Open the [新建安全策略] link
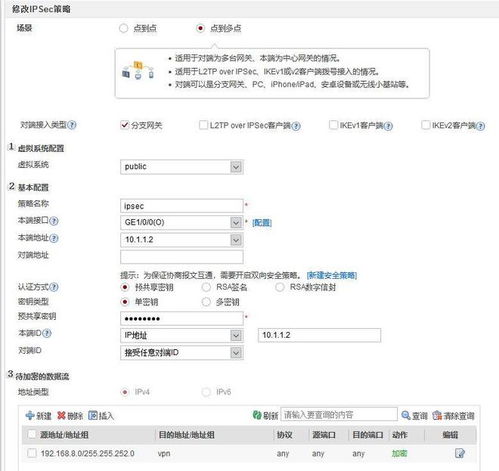 tap(332, 275)
